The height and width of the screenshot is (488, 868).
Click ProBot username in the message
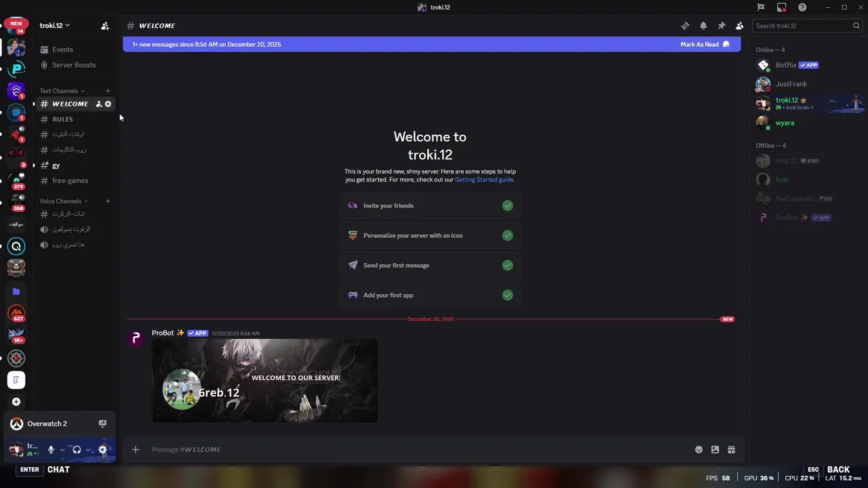[x=163, y=333]
